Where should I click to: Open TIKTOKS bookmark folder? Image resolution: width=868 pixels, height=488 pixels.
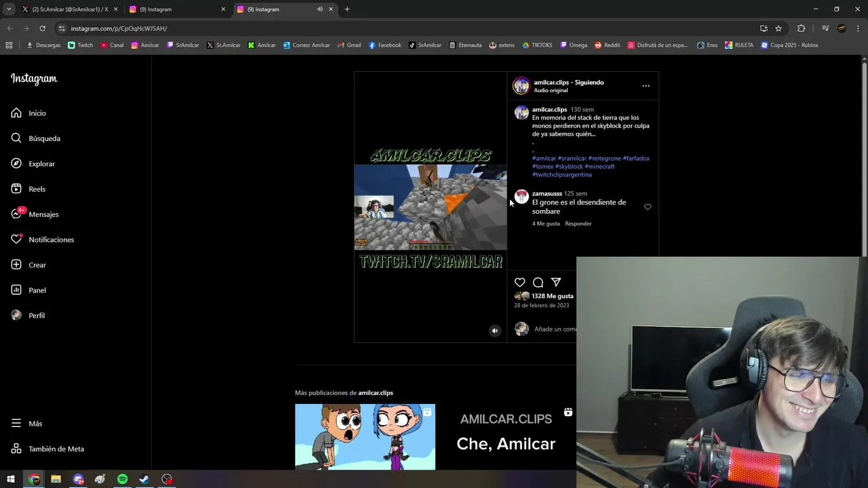537,45
